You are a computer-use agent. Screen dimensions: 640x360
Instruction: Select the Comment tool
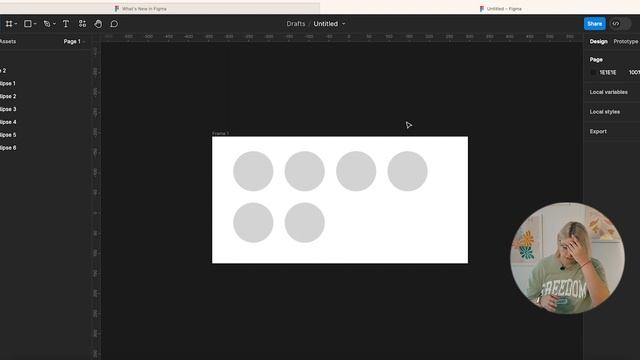pos(114,24)
